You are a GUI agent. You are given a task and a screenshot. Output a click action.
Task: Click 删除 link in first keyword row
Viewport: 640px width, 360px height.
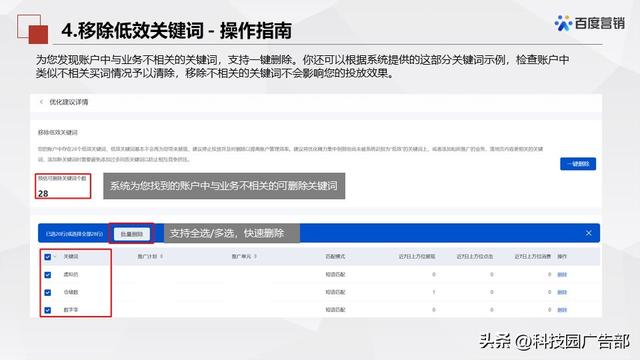562,275
